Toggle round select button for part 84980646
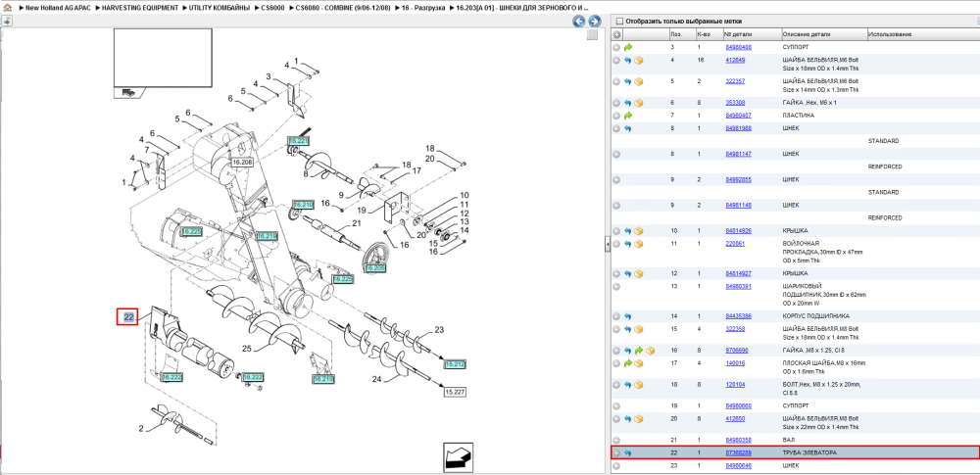Viewport: 980px width, 475px height. 616,465
